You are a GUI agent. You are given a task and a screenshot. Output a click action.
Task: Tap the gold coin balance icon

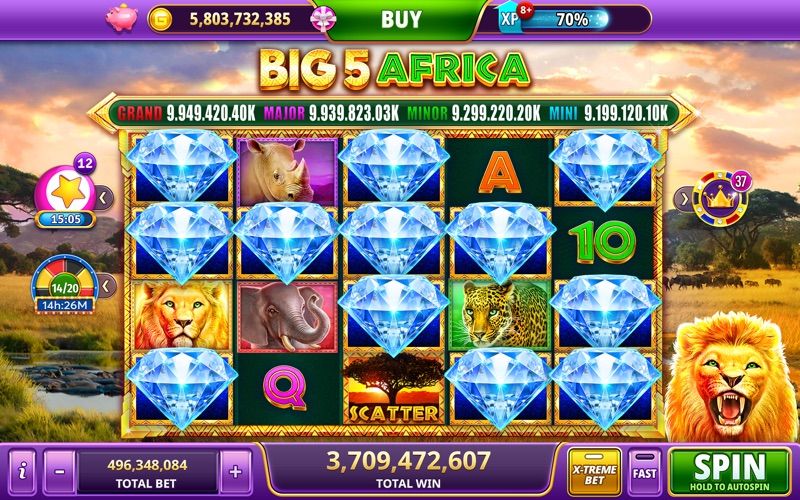point(161,20)
